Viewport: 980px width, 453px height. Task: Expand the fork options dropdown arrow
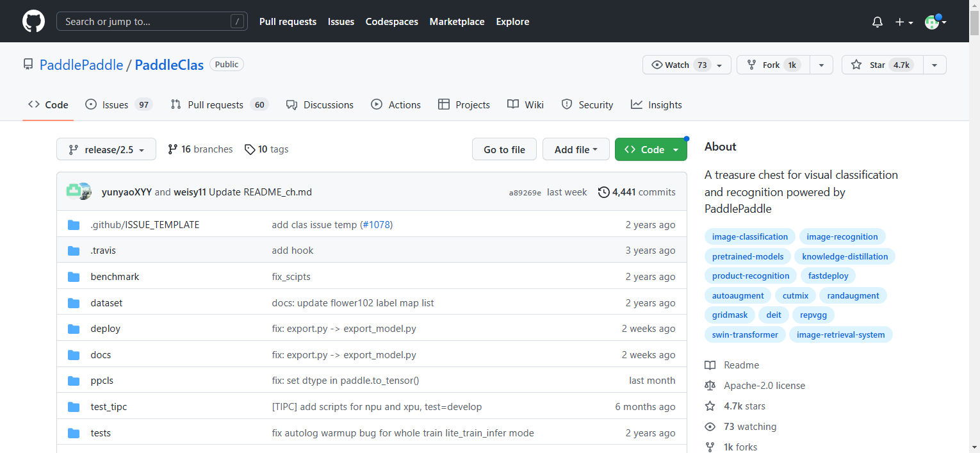tap(821, 65)
